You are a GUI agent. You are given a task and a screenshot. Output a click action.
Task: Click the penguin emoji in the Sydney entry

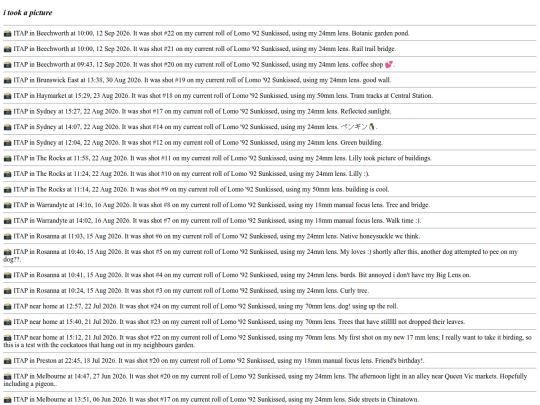click(372, 127)
